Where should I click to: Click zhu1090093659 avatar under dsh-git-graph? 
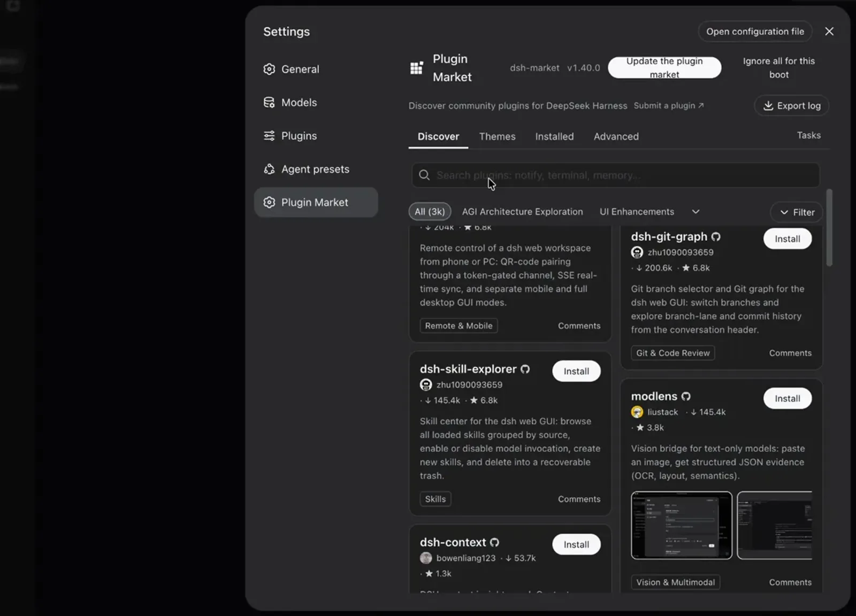[637, 252]
